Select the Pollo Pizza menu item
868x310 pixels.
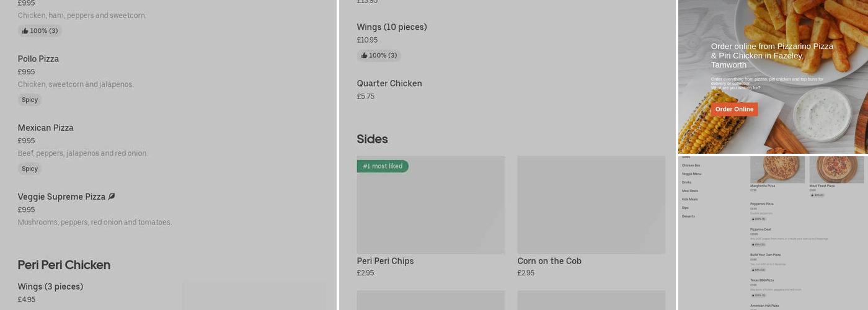[38, 59]
